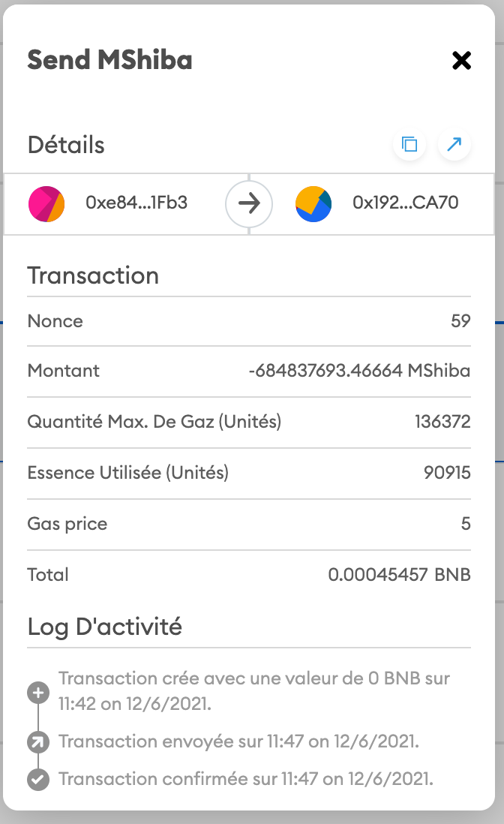View transaction on block explorer
Viewport: 504px width, 824px height.
click(454, 145)
